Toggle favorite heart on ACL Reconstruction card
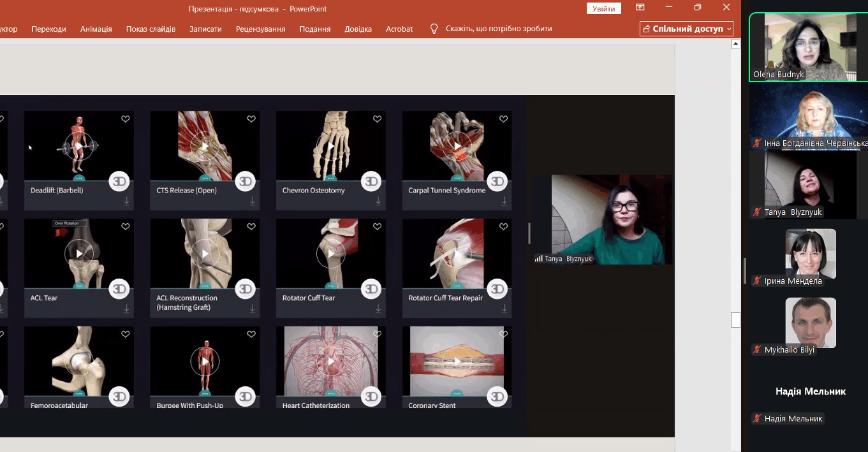 pyautogui.click(x=251, y=227)
